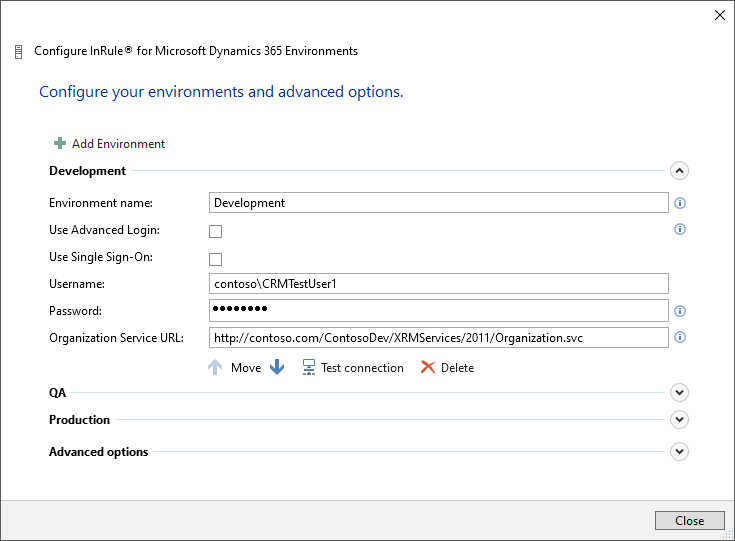Click the Advanced options heading
The image size is (735, 541).
98,452
